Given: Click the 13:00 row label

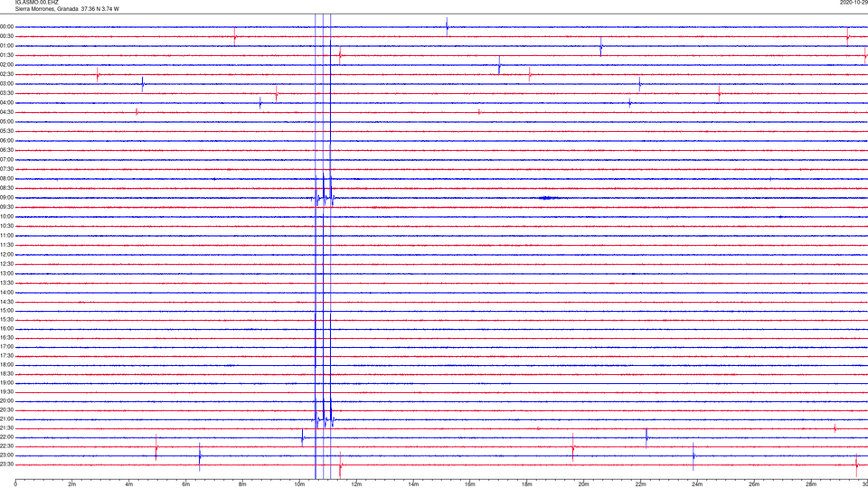Looking at the screenshot, I should pyautogui.click(x=6, y=273).
